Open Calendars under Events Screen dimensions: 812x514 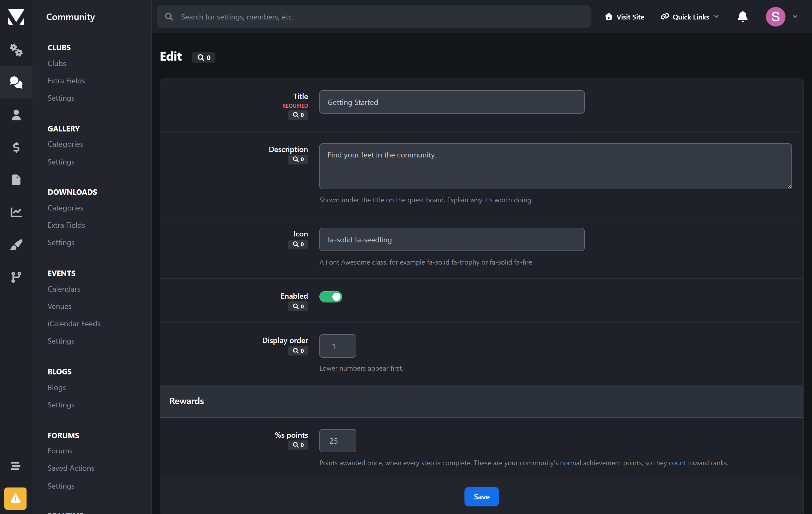(64, 289)
